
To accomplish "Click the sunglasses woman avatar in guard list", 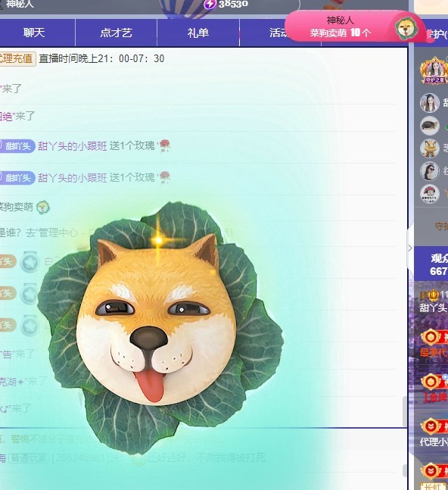I will coord(430,171).
